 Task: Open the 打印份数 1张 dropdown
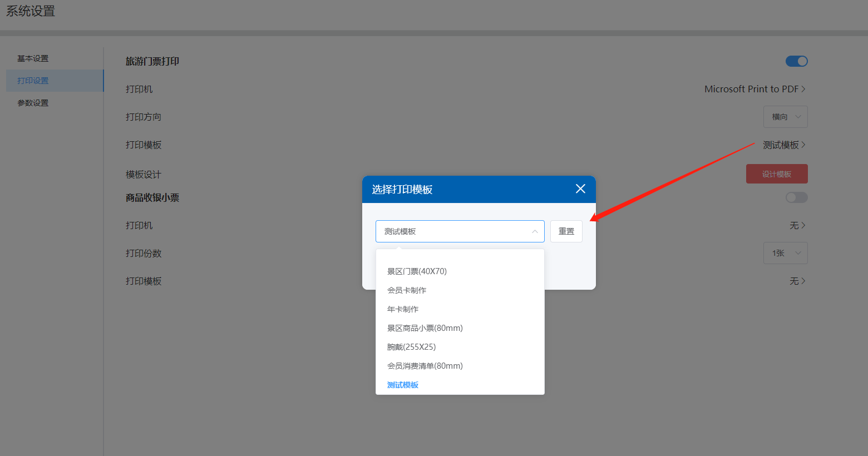tap(785, 253)
